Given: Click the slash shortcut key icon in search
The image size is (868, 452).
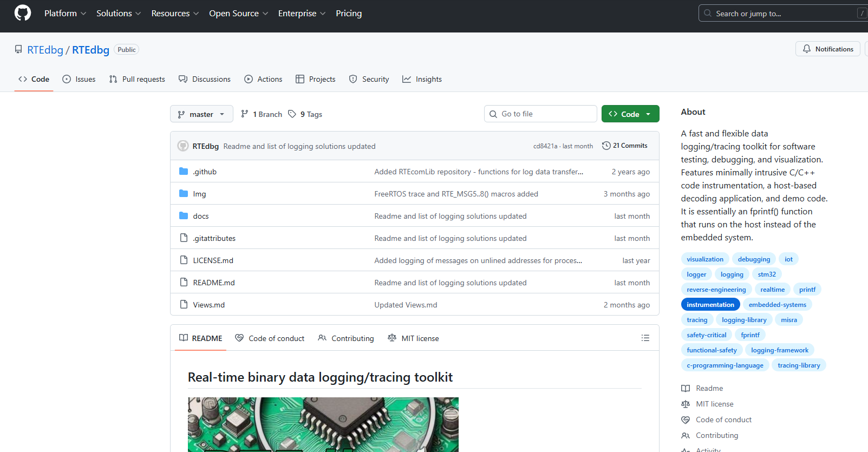Looking at the screenshot, I should 862,13.
